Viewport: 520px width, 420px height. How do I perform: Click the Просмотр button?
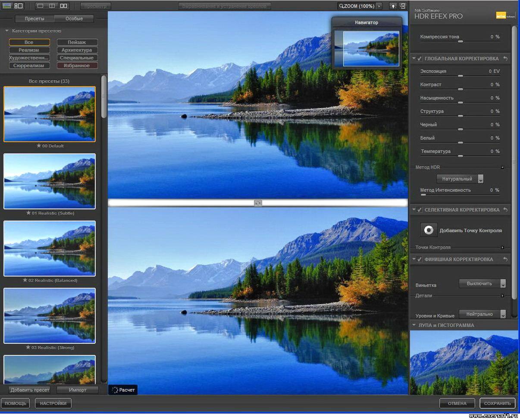(x=96, y=6)
